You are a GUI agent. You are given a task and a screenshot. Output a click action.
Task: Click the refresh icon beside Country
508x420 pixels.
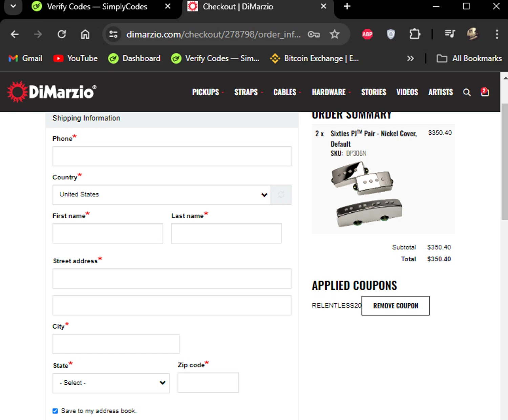point(281,195)
